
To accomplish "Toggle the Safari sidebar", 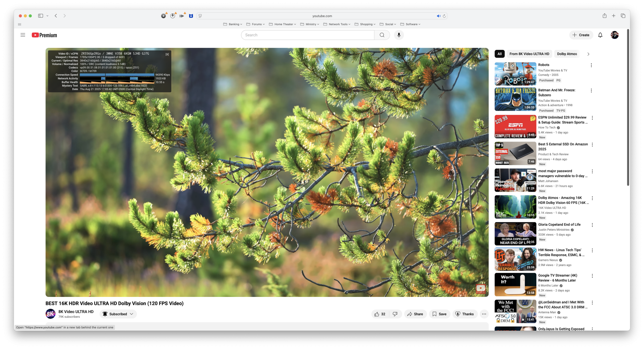I will click(41, 16).
